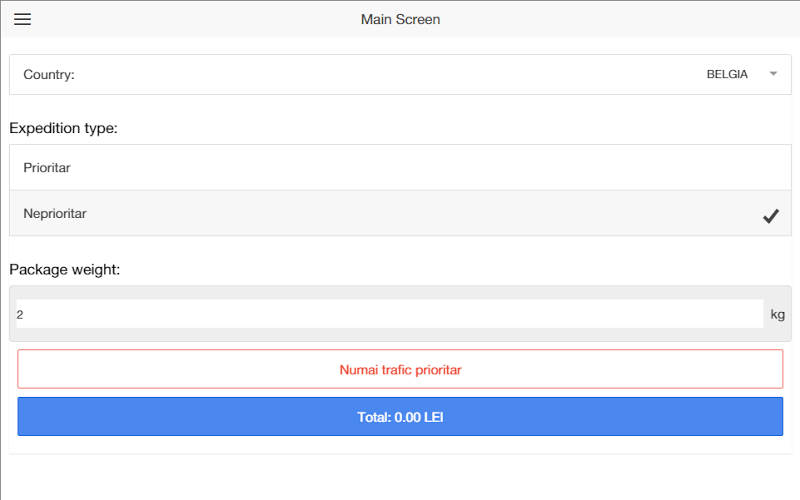Click the Expedition type: heading
Viewport: 800px width, 500px height.
[63, 128]
